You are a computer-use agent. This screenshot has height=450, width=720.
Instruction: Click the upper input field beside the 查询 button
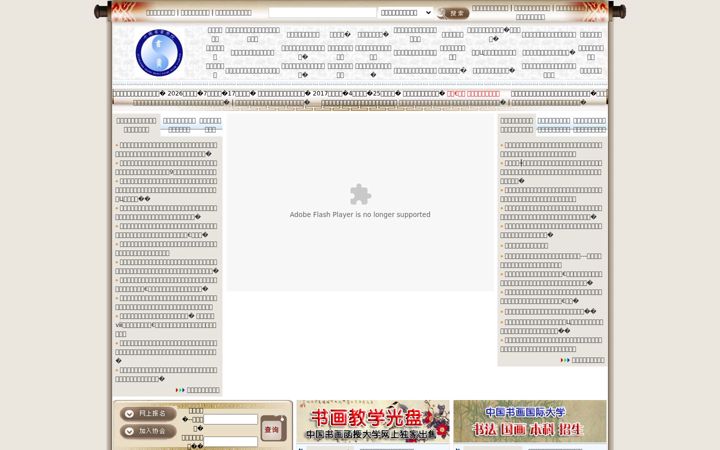[x=231, y=419]
